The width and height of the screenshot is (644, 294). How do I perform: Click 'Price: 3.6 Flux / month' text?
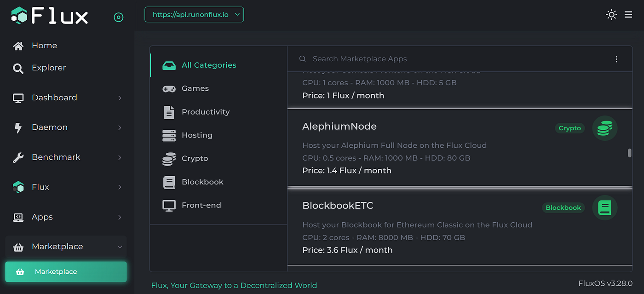click(347, 250)
